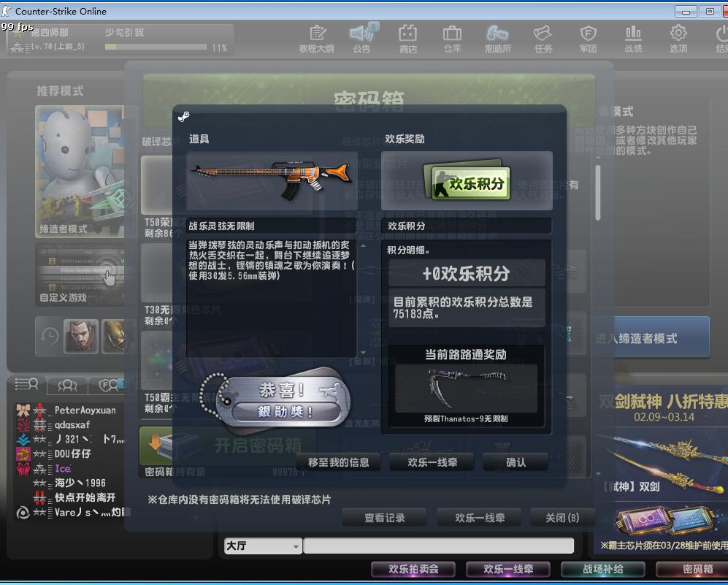Switch to the player list tab
Screen dimensions: 728x585
[26, 384]
